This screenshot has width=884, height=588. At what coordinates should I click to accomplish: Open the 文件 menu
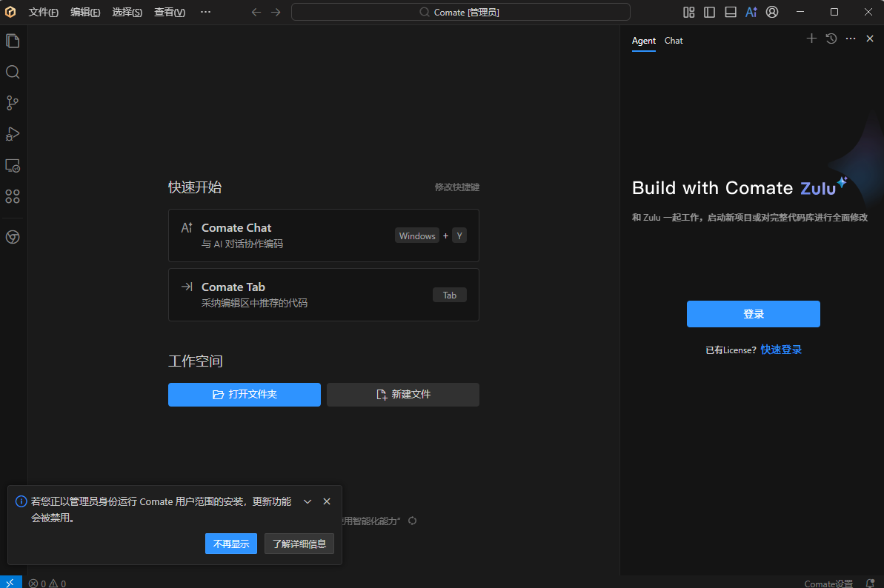[x=43, y=12]
